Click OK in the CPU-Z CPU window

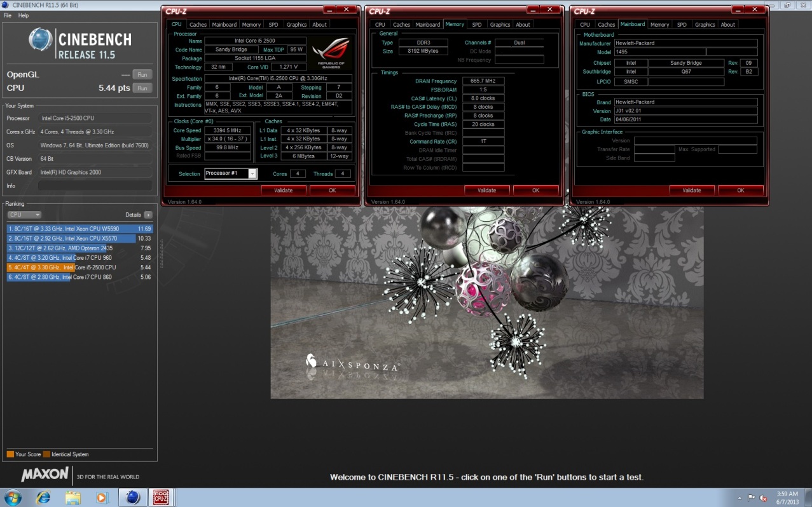[x=332, y=190]
